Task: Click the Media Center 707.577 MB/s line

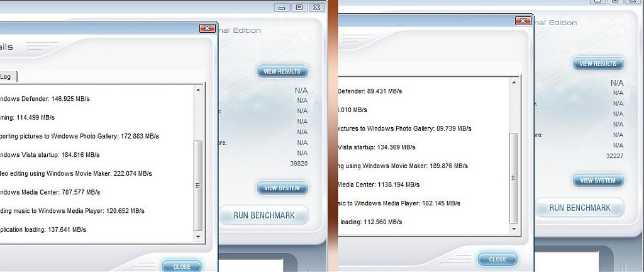Action: point(50,192)
